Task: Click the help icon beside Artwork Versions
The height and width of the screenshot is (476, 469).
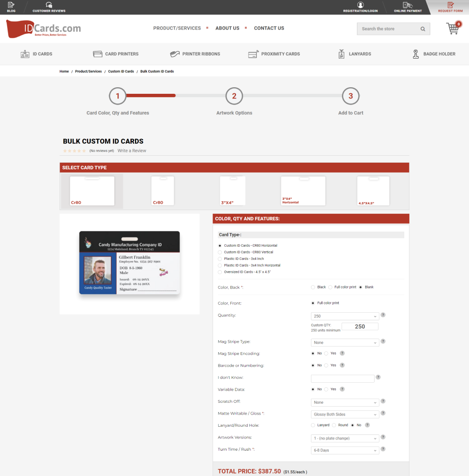Action: click(383, 437)
